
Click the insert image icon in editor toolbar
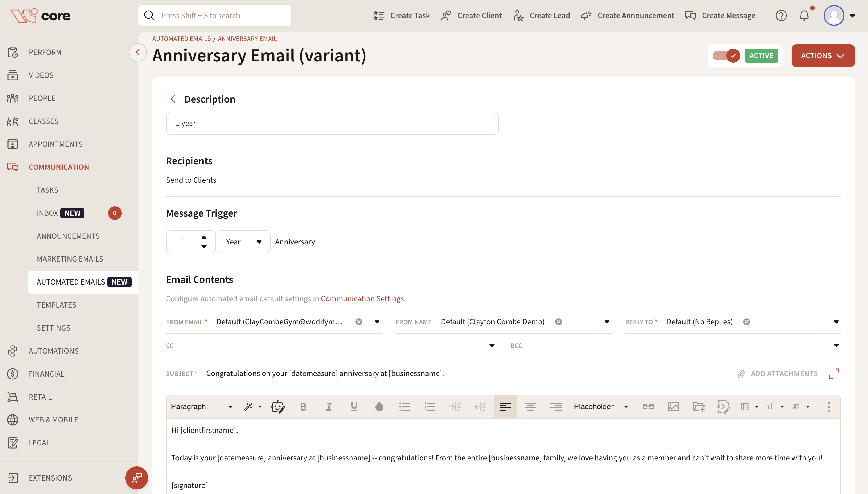673,406
